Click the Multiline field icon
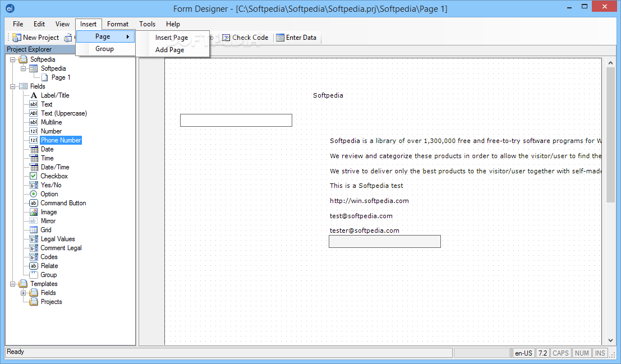This screenshot has width=621, height=364. point(34,122)
